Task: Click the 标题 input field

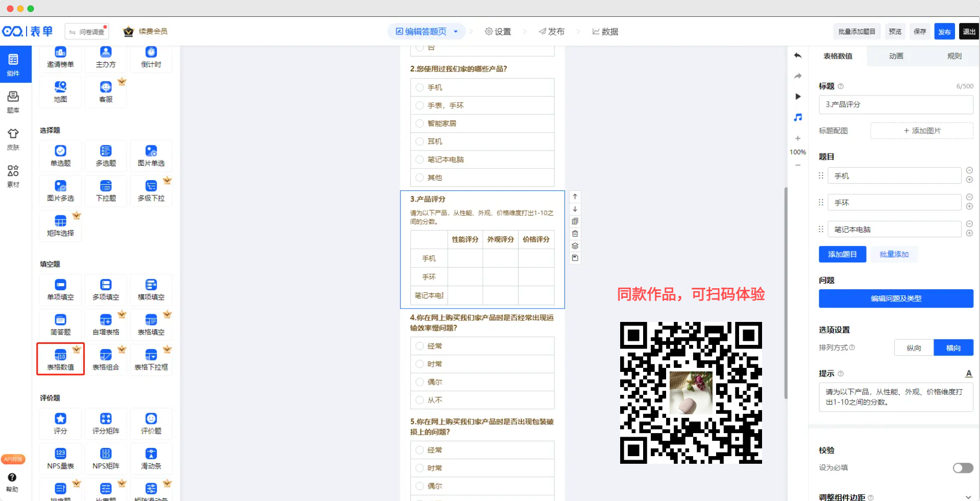Action: 896,104
